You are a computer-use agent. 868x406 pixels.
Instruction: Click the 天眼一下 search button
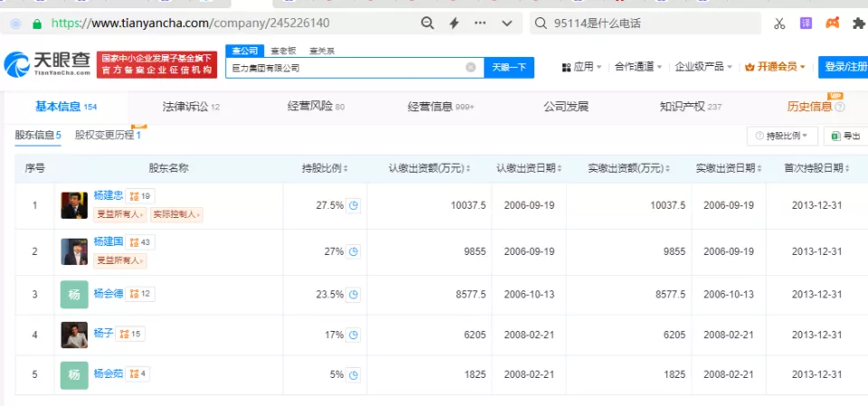click(x=509, y=68)
